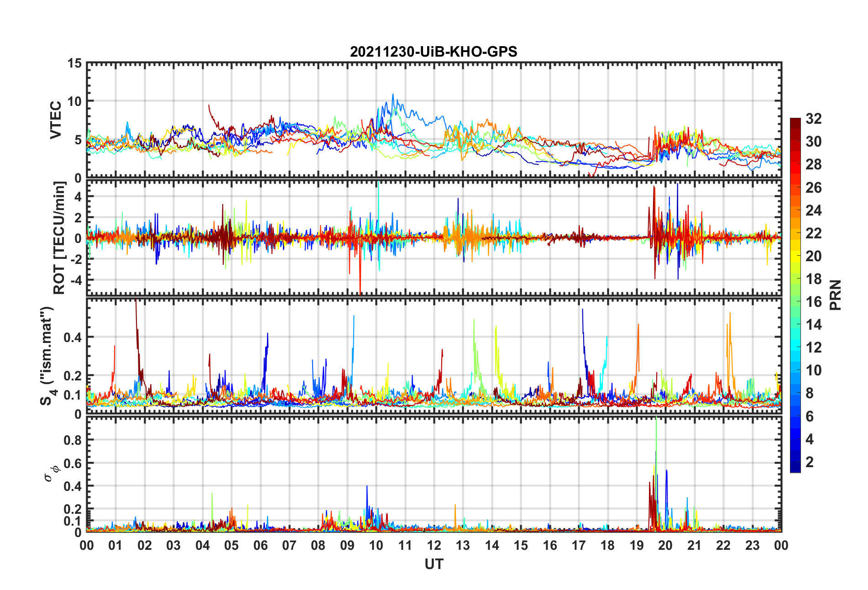868x590 pixels.
Task: Click the PRN colorbar
Action: [795, 295]
